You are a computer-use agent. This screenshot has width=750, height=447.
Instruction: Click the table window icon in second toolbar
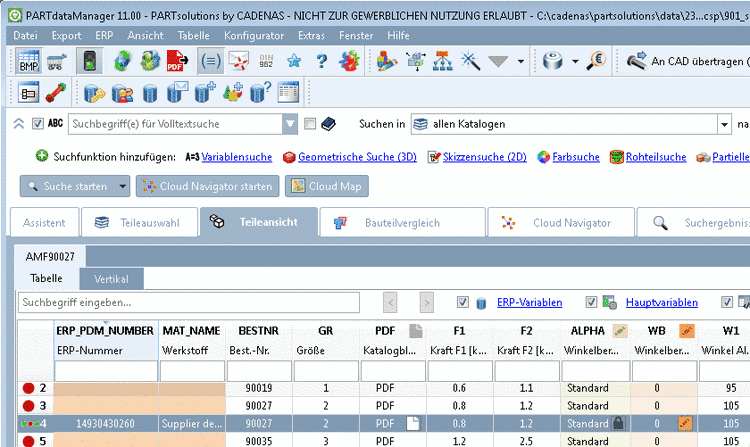(x=288, y=92)
